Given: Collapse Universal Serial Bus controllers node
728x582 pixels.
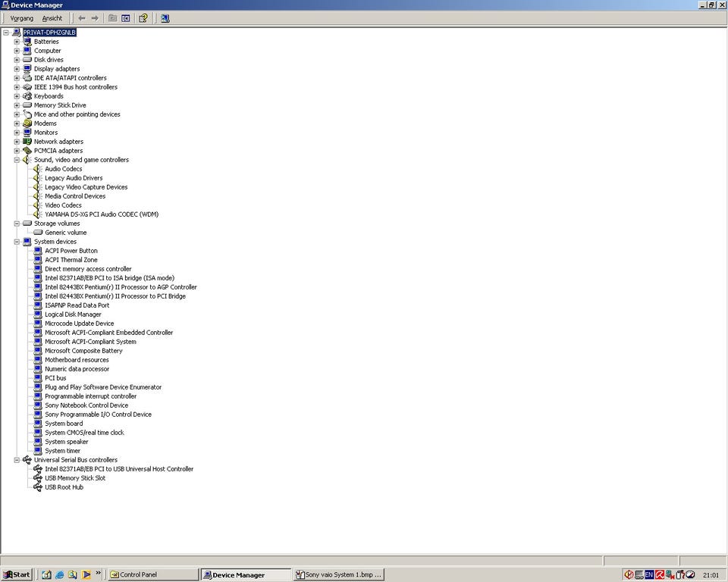Looking at the screenshot, I should click(17, 460).
